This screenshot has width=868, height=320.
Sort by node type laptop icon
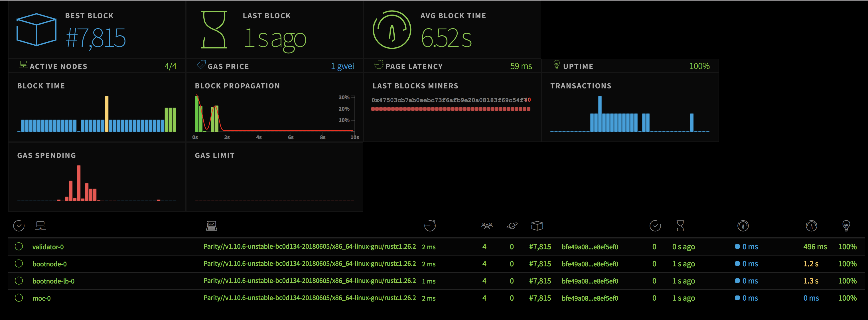click(x=212, y=226)
